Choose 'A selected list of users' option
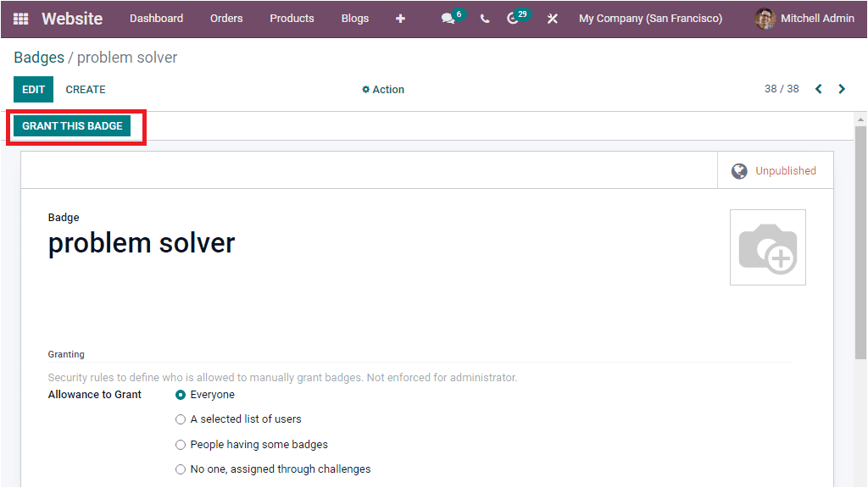The height and width of the screenshot is (488, 868). 180,419
